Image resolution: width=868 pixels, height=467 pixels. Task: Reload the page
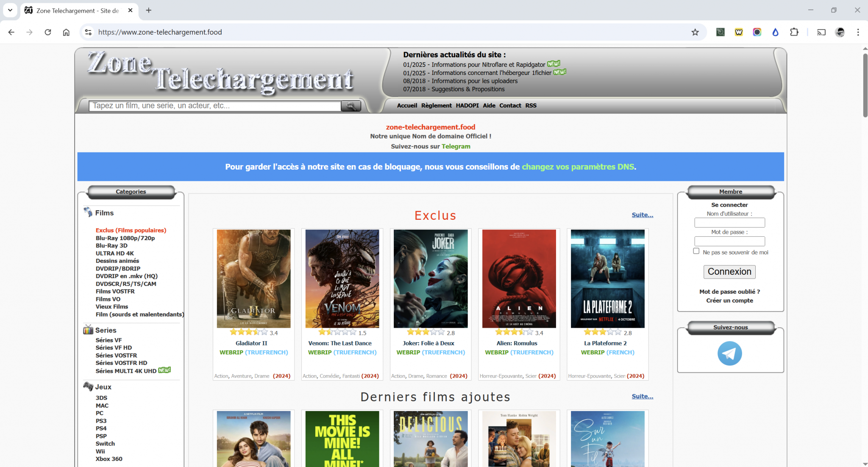click(x=48, y=32)
